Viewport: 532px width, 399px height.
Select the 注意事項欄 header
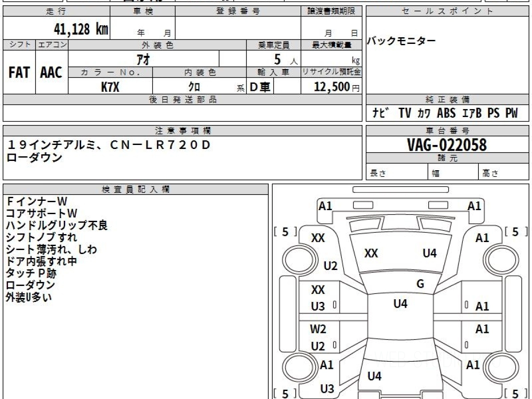(183, 130)
